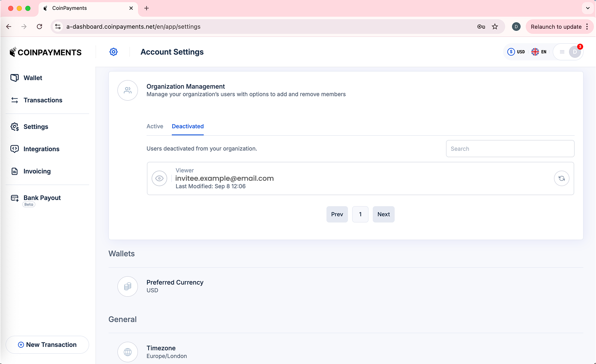596x364 pixels.
Task: Open Transactions in the sidebar
Action: tap(42, 100)
